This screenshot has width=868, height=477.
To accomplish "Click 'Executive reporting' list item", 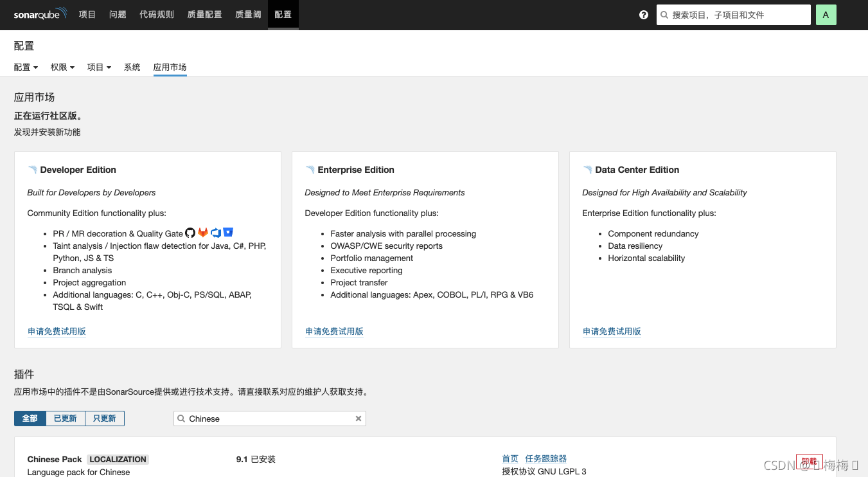I will coord(366,270).
